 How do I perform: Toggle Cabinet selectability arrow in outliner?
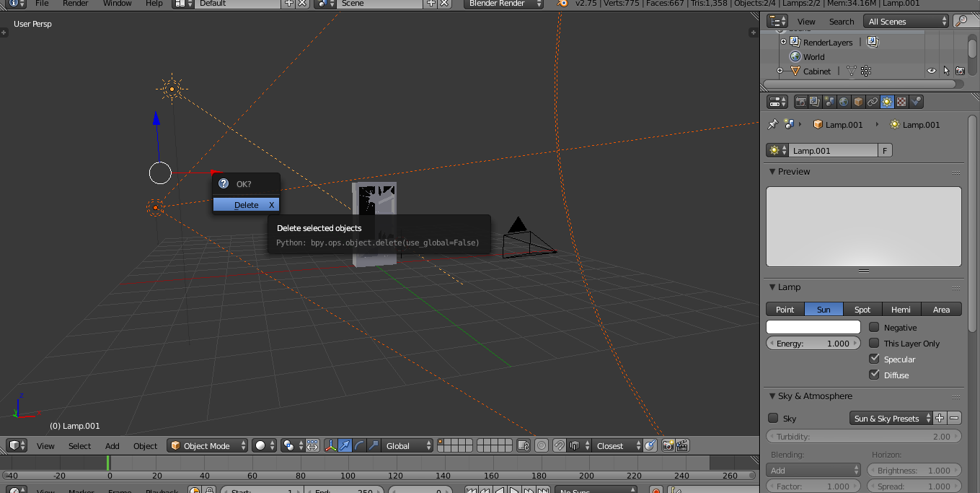[946, 71]
